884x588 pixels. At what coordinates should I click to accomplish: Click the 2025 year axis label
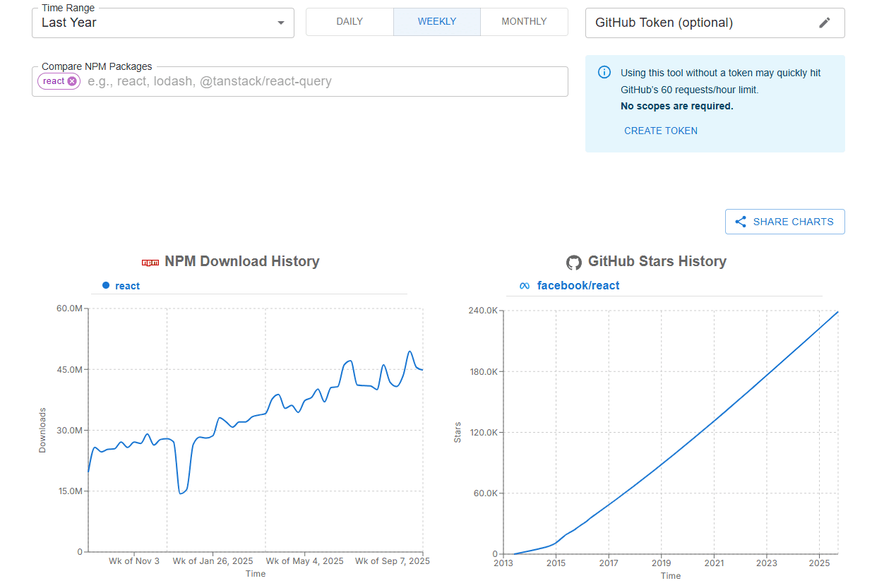pos(819,563)
